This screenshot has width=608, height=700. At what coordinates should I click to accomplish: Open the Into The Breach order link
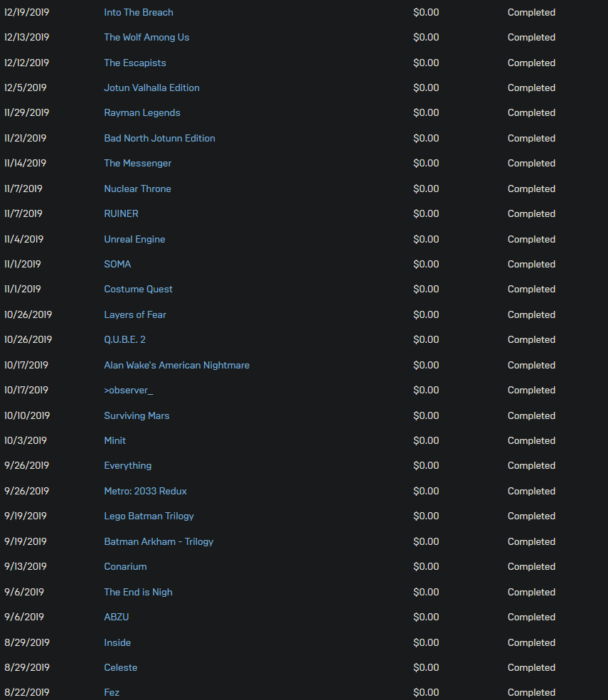[x=139, y=13]
